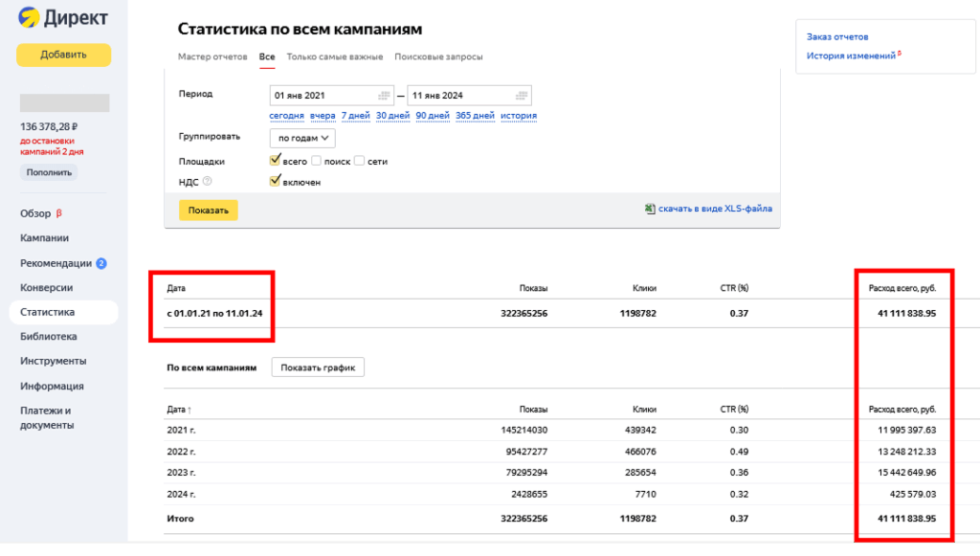Image resolution: width=980 pixels, height=556 pixels.
Task: Enable the 'поиск' checkbox
Action: coord(316,161)
